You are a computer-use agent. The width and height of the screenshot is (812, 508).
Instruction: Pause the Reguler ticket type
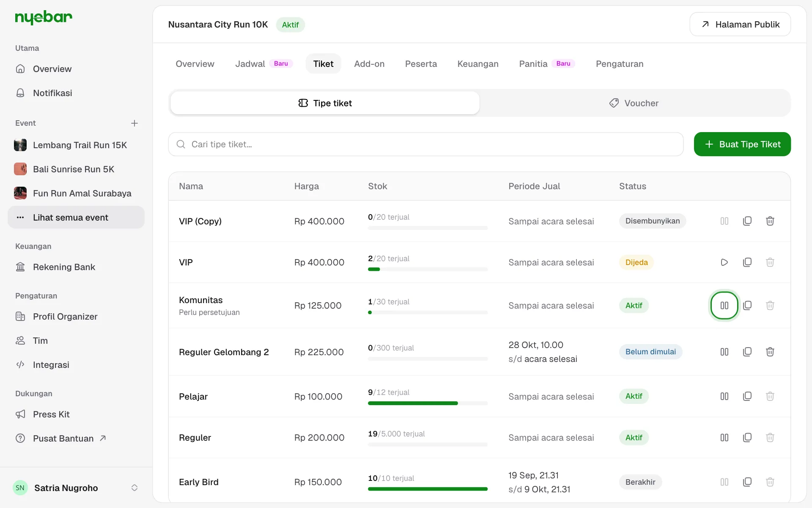pos(724,437)
